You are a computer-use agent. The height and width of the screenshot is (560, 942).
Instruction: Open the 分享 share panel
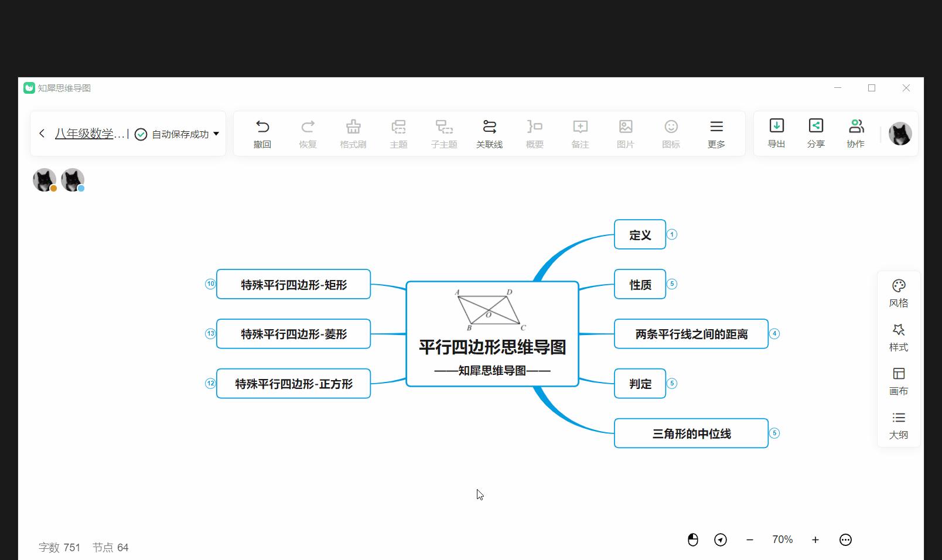(x=816, y=134)
